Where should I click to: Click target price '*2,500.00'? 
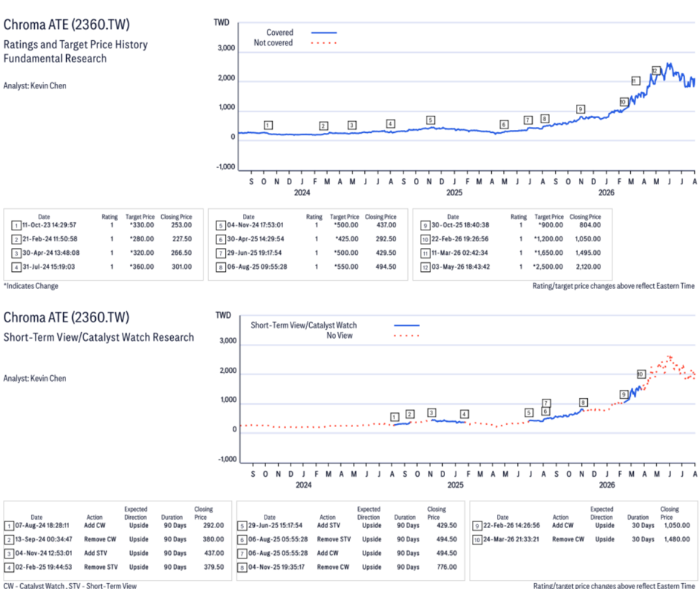click(548, 267)
